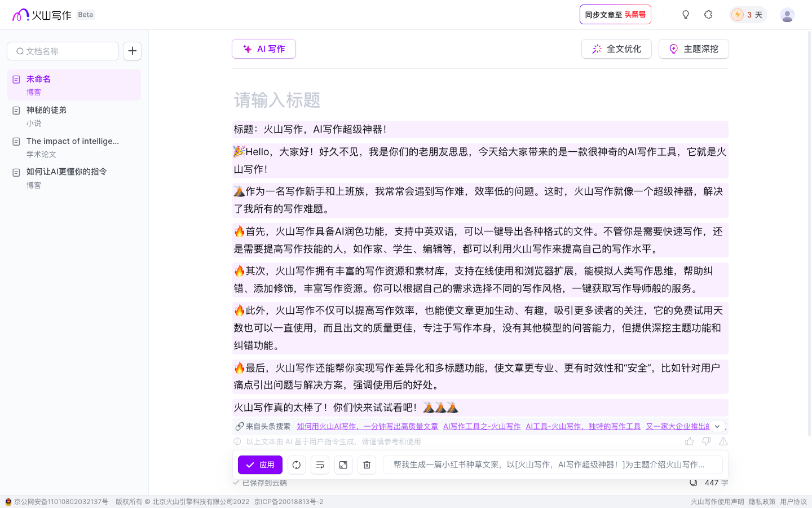
Task: Click the Beta badge next to logo
Action: coord(86,15)
